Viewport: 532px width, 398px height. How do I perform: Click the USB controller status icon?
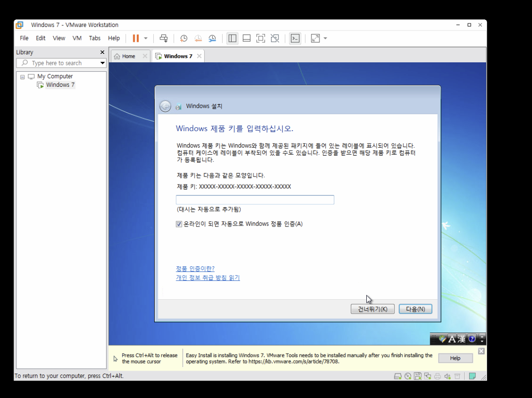pos(457,376)
